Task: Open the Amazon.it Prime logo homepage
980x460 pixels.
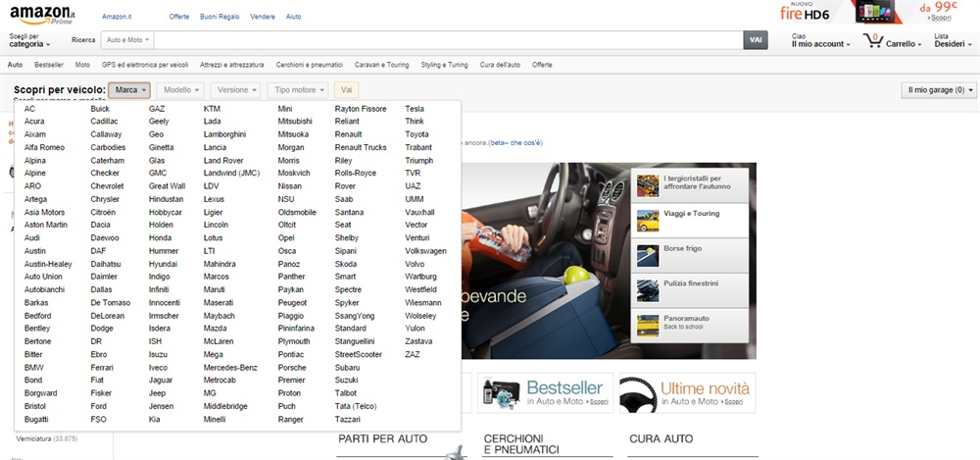Action: coord(42,15)
